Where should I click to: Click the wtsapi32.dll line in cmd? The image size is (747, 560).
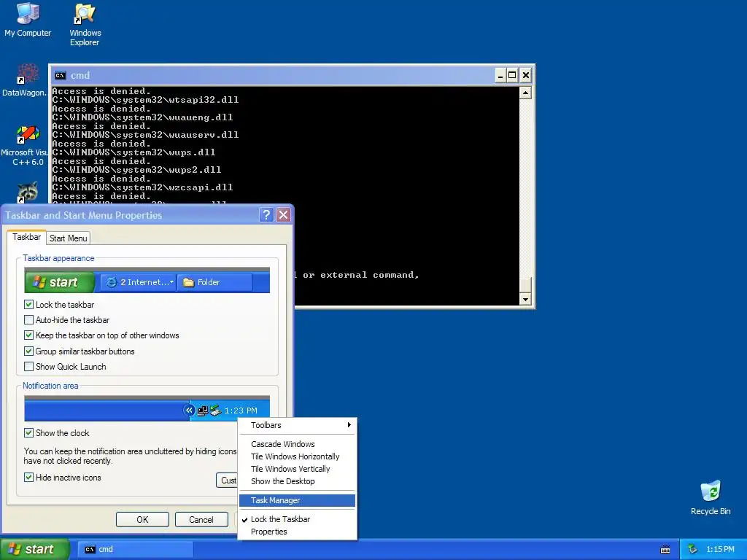145,100
